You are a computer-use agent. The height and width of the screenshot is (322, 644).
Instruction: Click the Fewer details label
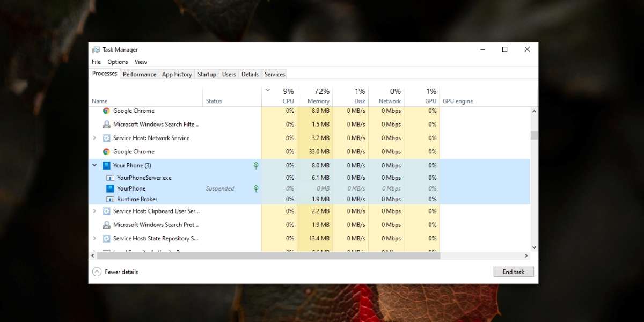click(122, 272)
